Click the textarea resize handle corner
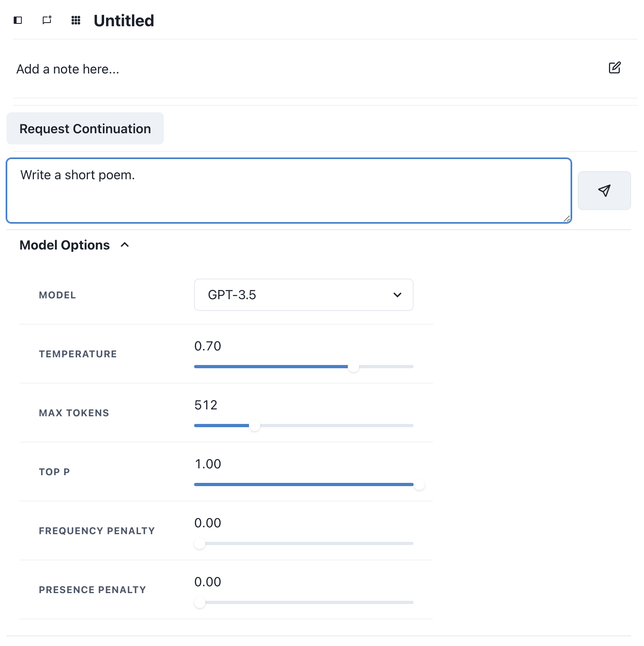Image resolution: width=644 pixels, height=646 pixels. [x=567, y=218]
